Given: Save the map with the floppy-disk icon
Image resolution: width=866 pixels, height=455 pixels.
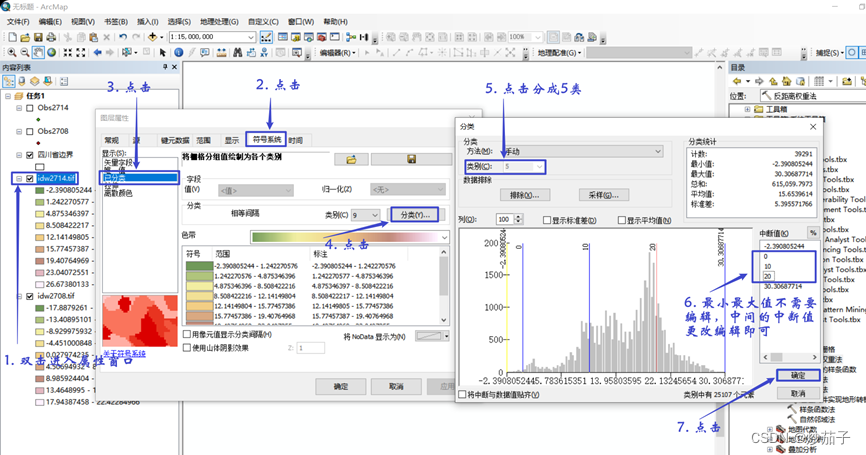Looking at the screenshot, I should click(38, 37).
